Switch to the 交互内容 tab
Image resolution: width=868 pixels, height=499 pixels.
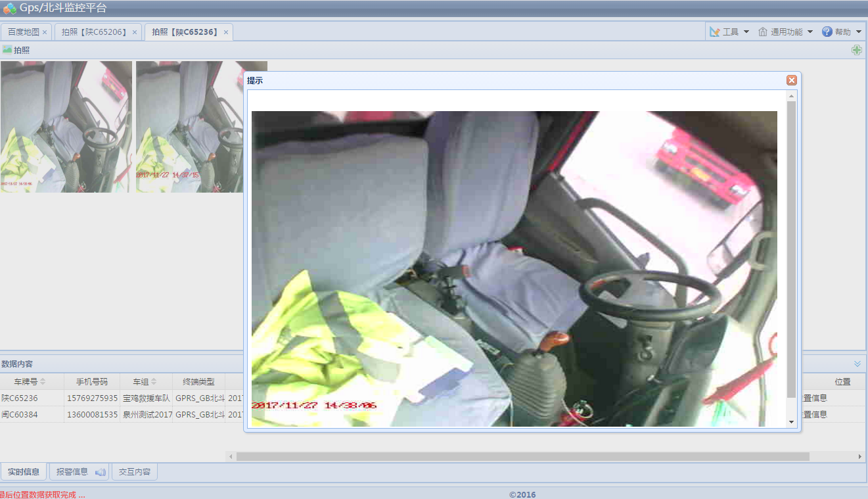(134, 472)
